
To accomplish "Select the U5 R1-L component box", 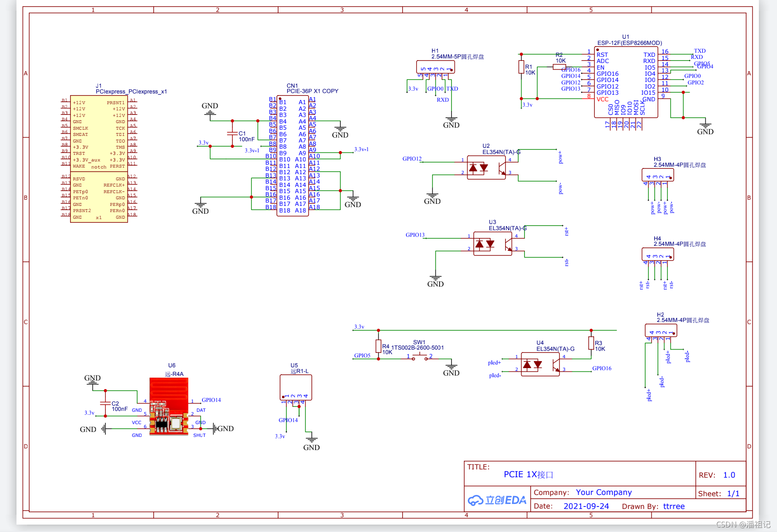I will 295,387.
